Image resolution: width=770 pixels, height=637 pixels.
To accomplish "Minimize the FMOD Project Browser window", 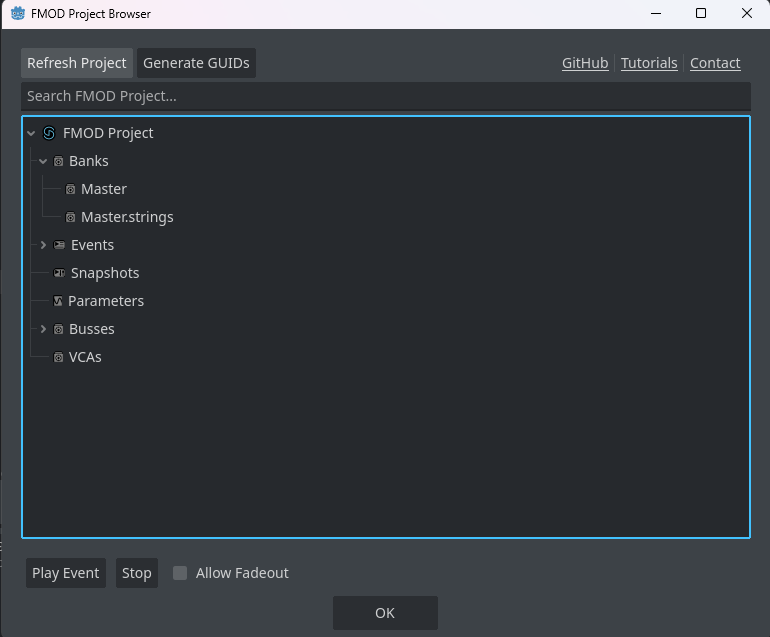I will point(656,13).
